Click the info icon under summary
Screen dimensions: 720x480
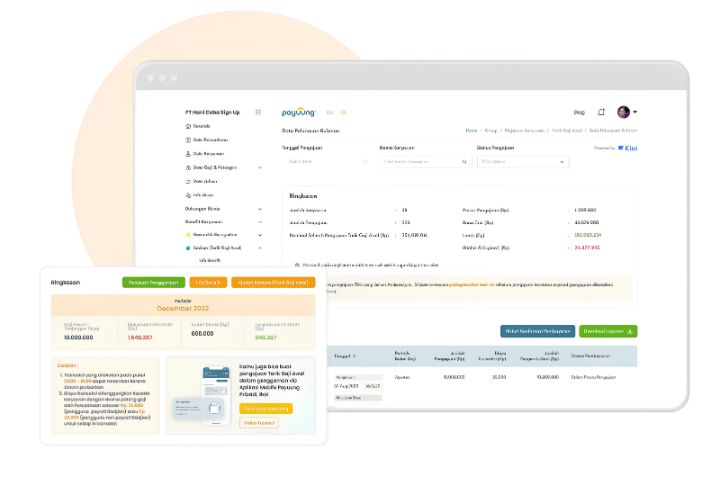click(297, 265)
